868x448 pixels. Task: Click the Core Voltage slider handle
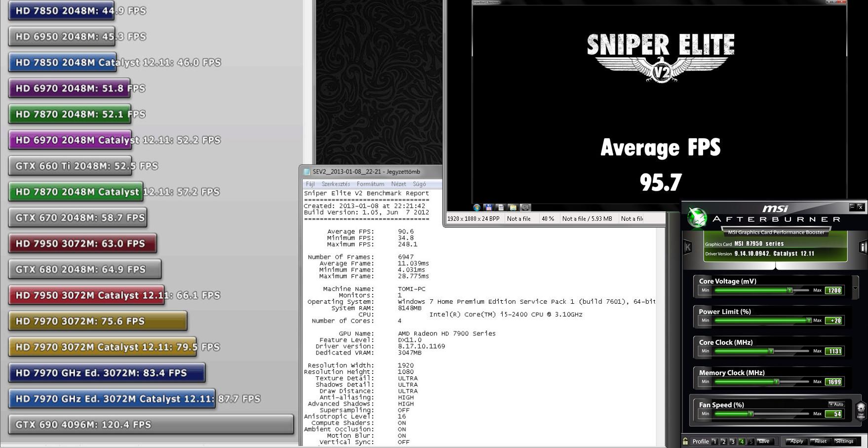[x=790, y=290]
